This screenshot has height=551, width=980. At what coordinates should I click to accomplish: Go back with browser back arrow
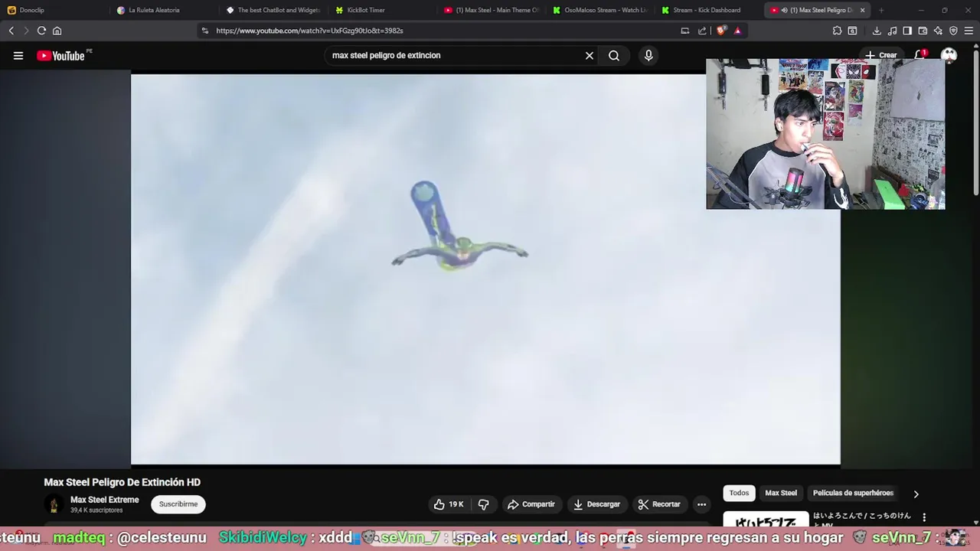[x=11, y=31]
